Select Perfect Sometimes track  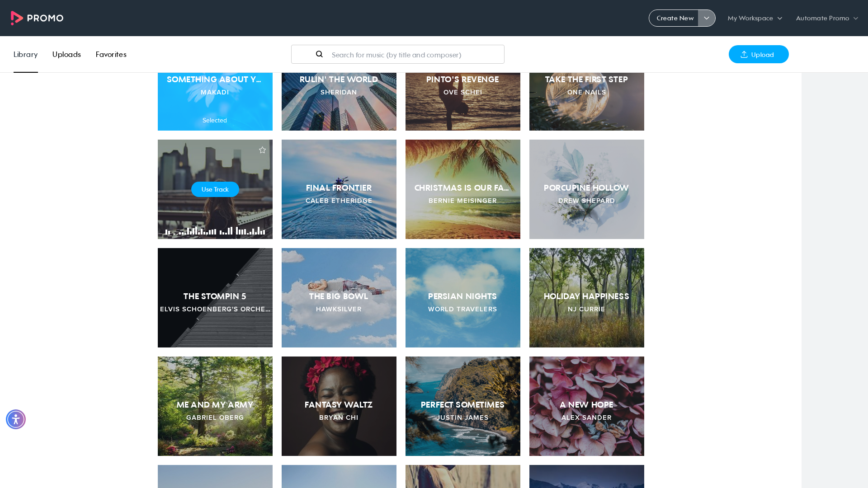[463, 406]
